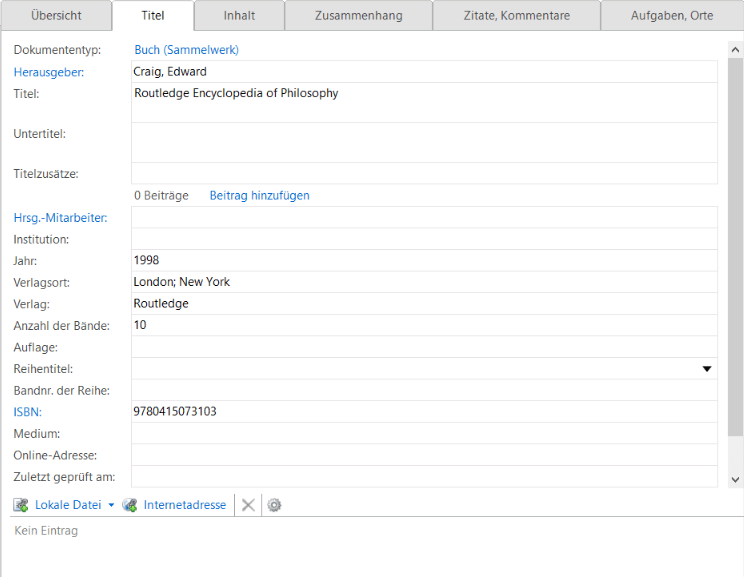Focus the Zuletzt geprüft am field

[x=424, y=476]
